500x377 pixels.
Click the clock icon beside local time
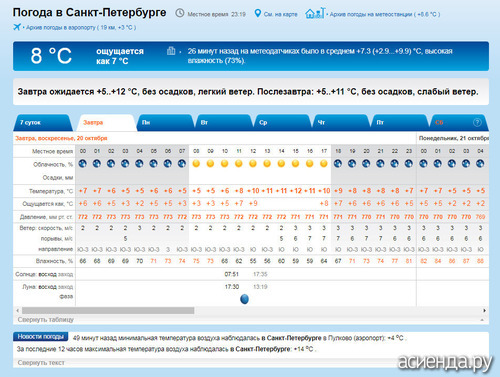(x=180, y=13)
